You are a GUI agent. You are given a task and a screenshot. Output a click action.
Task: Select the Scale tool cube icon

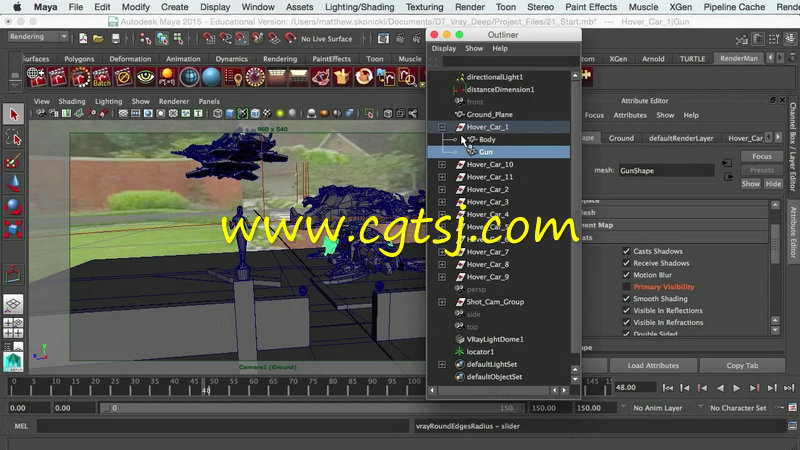point(13,230)
